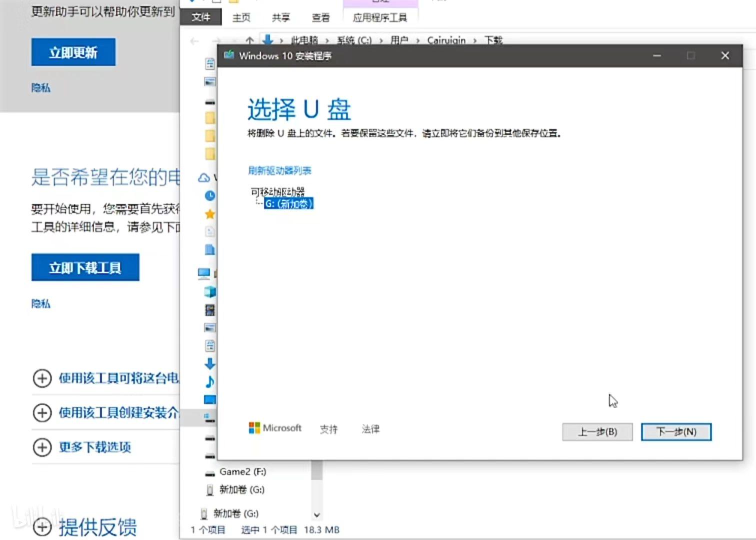
Task: Click the 立即更新 button on webpage
Action: point(73,52)
